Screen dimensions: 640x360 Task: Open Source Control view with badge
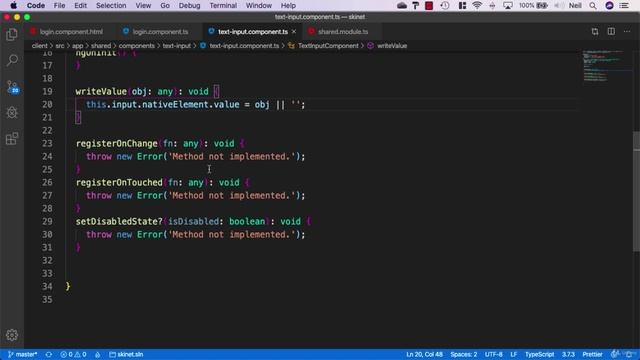point(13,87)
